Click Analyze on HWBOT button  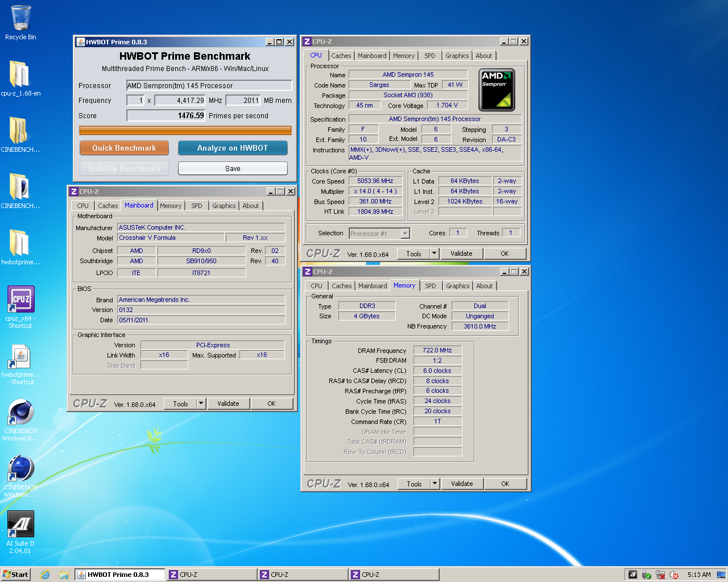[x=233, y=148]
